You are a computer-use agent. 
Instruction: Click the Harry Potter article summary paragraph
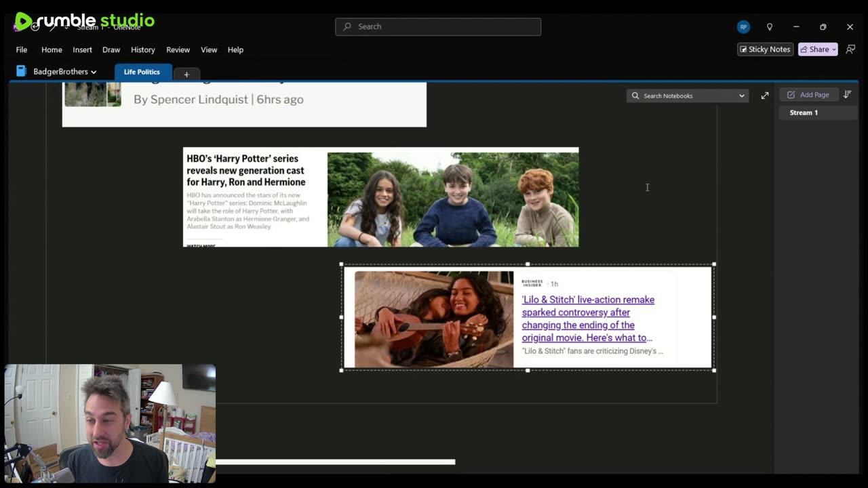pos(248,211)
